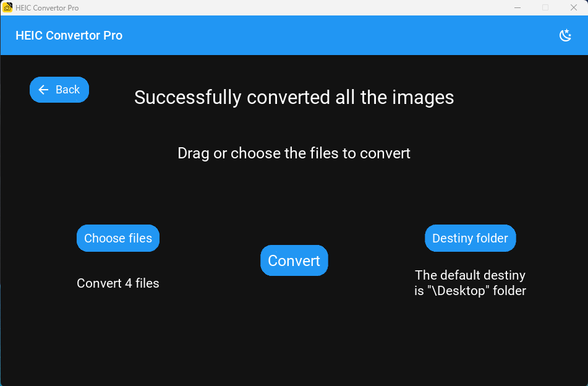Start conversion with the Convert button

click(294, 260)
